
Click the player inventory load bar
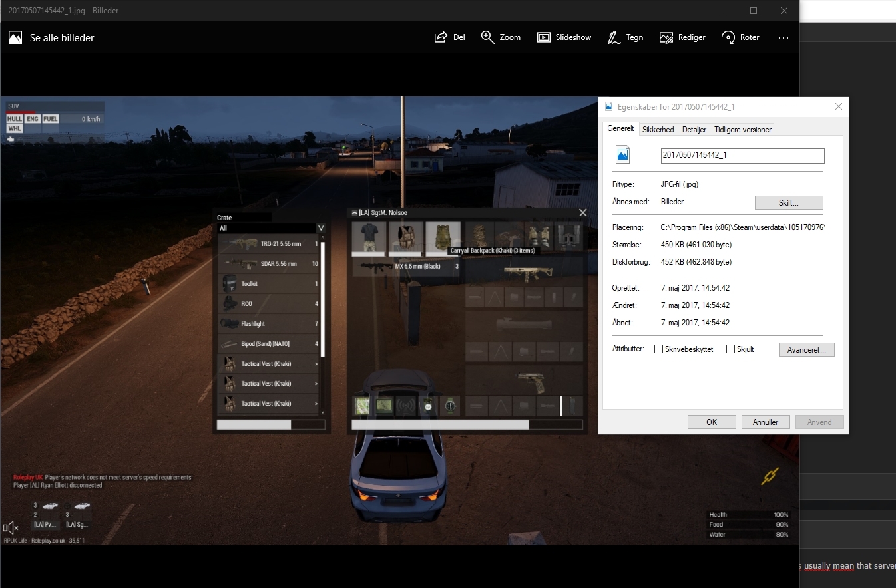(x=467, y=424)
